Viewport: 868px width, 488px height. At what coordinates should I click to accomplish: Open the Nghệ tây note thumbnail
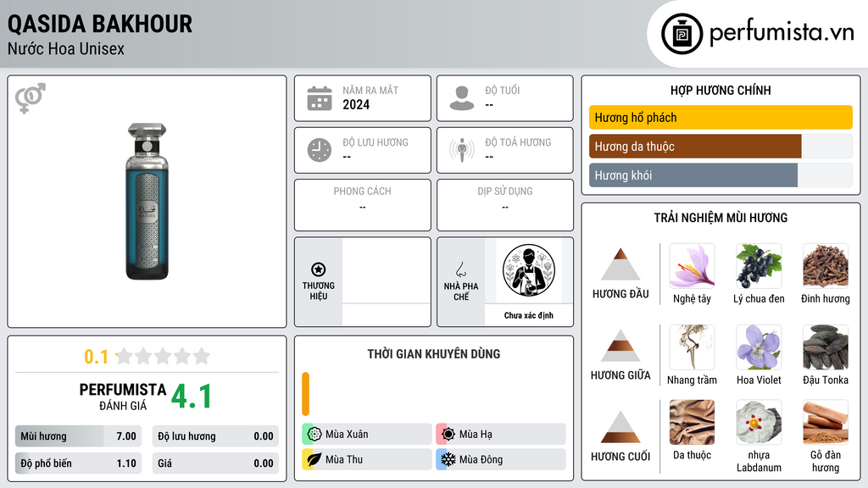pos(692,266)
